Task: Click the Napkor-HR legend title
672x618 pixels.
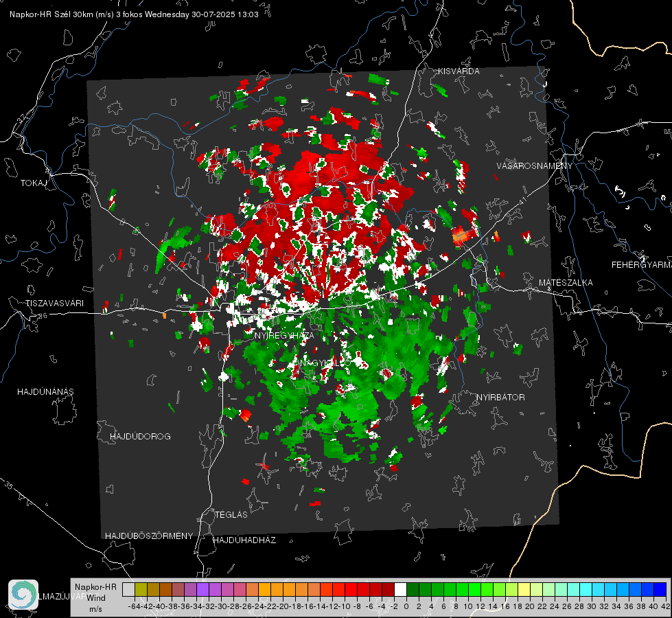Action: pos(95,587)
